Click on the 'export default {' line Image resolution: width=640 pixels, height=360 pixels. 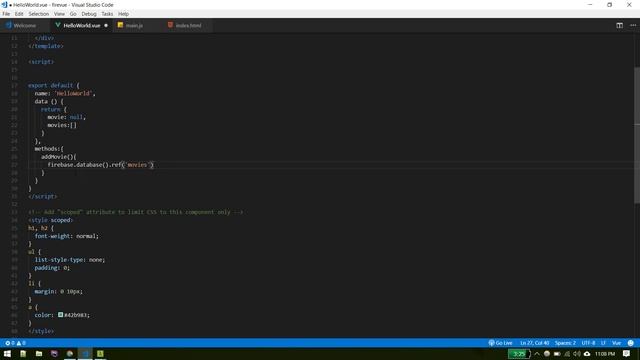(x=54, y=85)
